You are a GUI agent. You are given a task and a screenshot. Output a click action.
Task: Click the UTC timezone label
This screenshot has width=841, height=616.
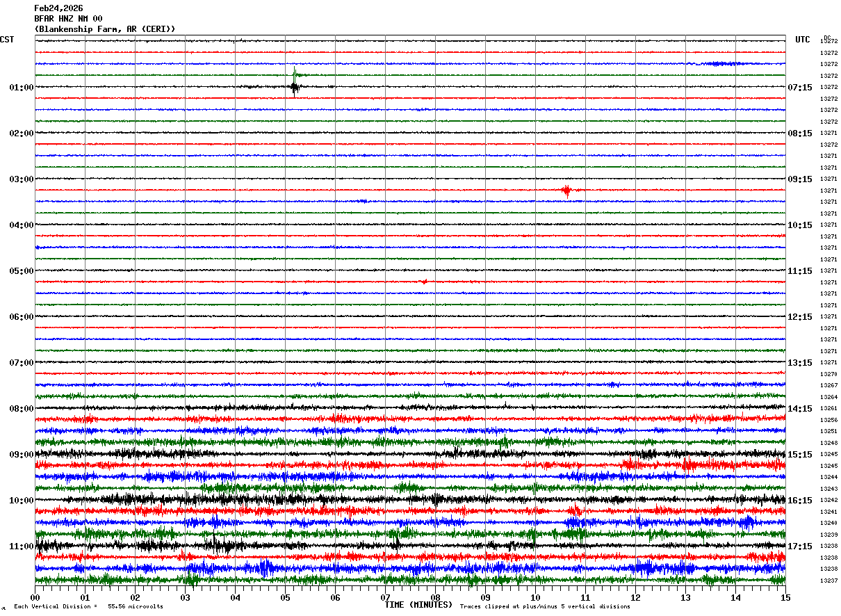[803, 40]
